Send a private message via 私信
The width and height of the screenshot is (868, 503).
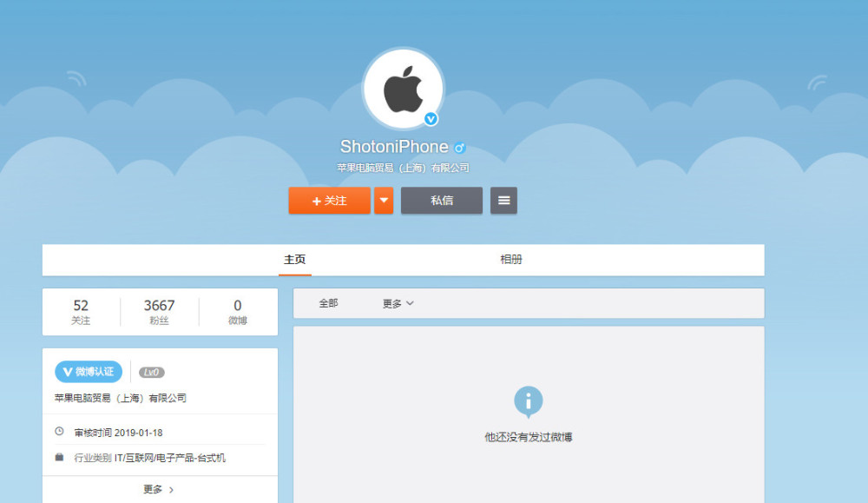point(442,201)
